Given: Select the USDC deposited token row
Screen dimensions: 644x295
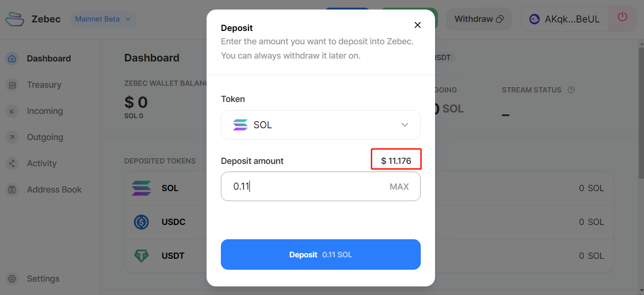Looking at the screenshot, I should [369, 222].
